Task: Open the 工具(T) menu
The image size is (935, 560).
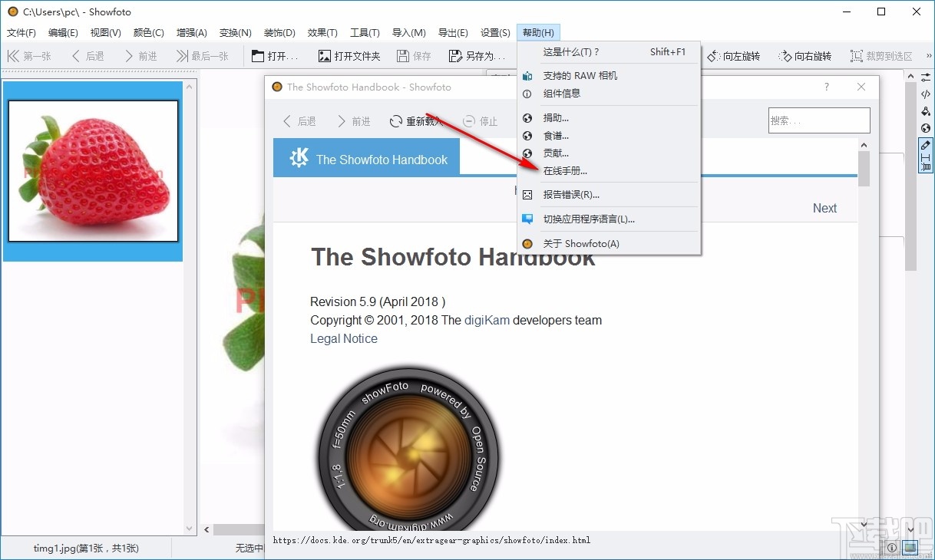Action: tap(365, 33)
